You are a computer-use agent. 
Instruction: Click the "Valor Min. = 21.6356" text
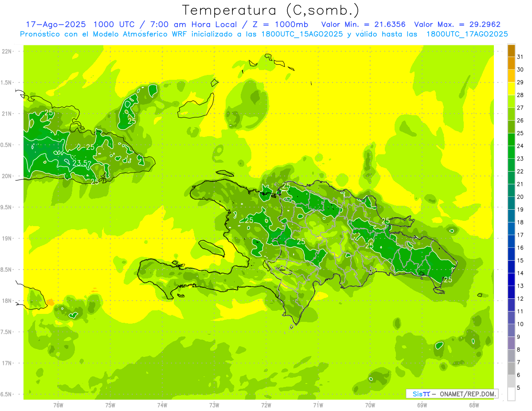(x=364, y=24)
